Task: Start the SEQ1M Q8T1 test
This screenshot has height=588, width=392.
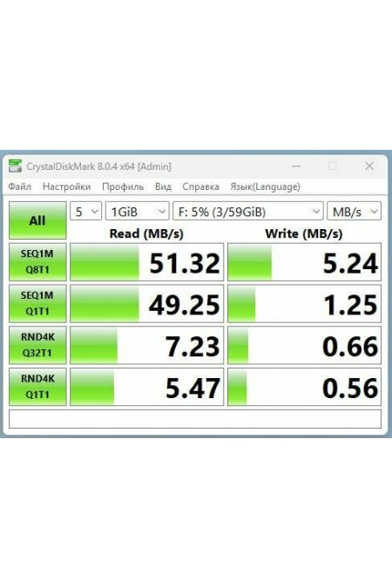Action: (x=37, y=261)
